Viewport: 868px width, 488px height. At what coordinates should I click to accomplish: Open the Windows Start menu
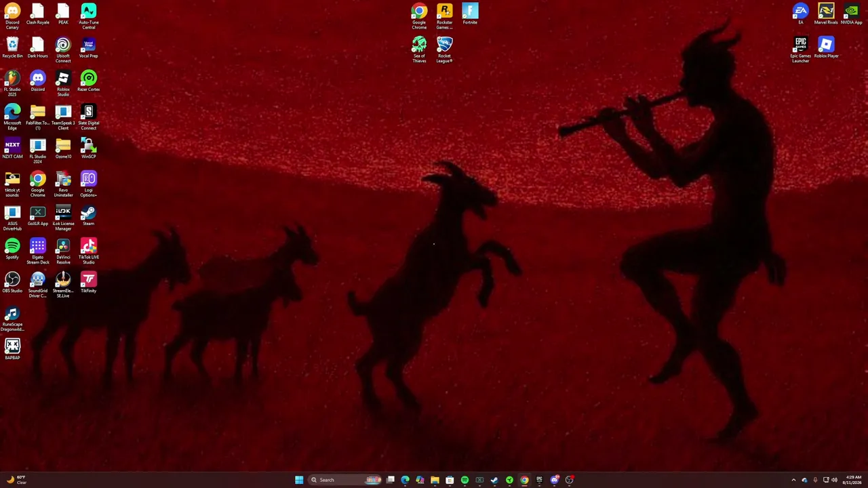point(299,480)
